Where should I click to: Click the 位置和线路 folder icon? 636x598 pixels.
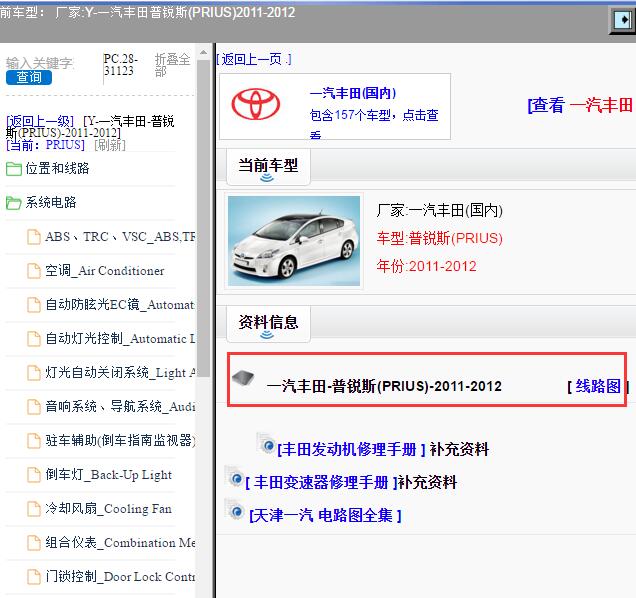tap(14, 169)
